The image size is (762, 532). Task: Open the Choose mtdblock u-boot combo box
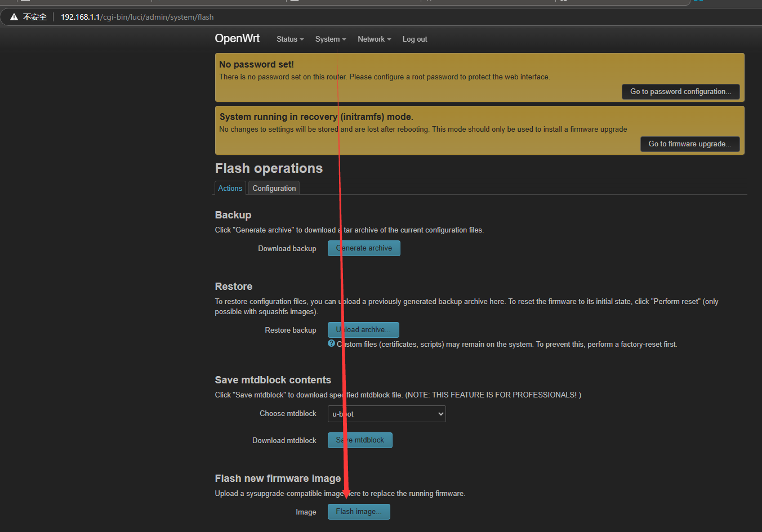click(386, 414)
